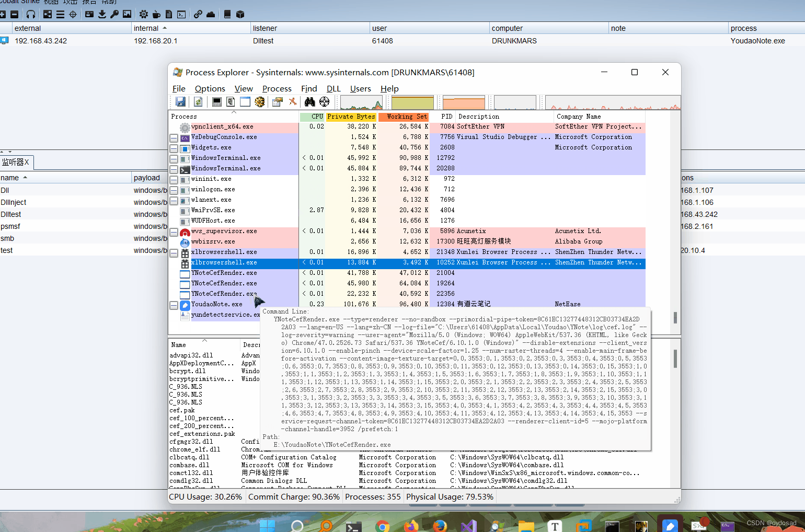Click the physical memory orange graph
805x532 pixels.
tap(464, 102)
